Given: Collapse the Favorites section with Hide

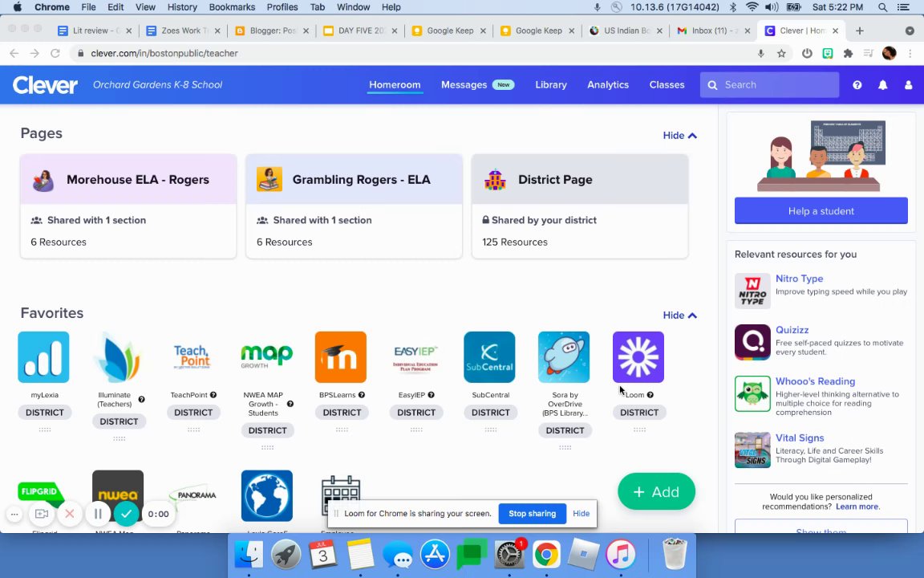Looking at the screenshot, I should (679, 315).
